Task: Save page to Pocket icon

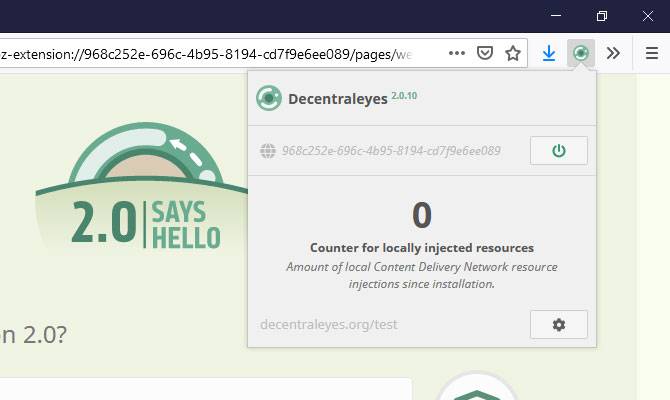Action: point(485,53)
